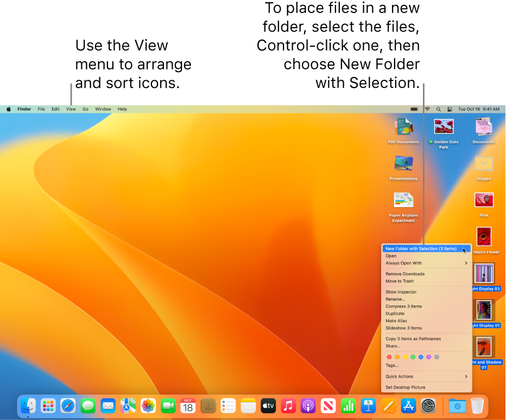The height and width of the screenshot is (420, 506).
Task: Open System Settings from the Dock
Action: coord(428,406)
